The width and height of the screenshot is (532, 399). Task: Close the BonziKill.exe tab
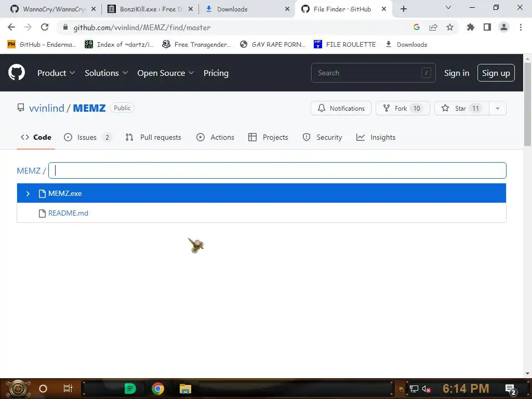pos(191,9)
